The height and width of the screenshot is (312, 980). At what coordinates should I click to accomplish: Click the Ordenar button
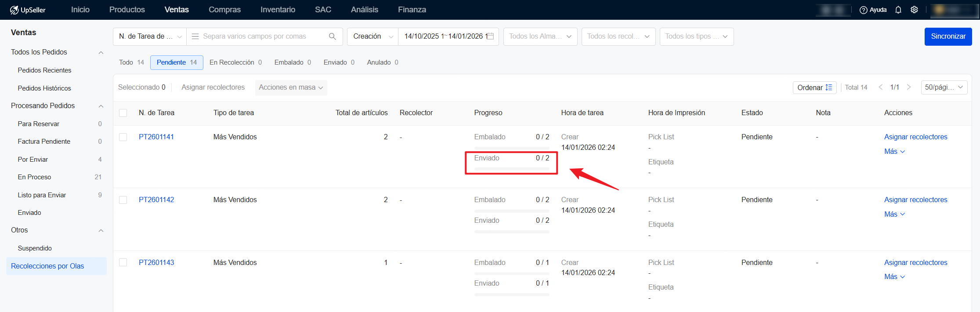click(814, 87)
